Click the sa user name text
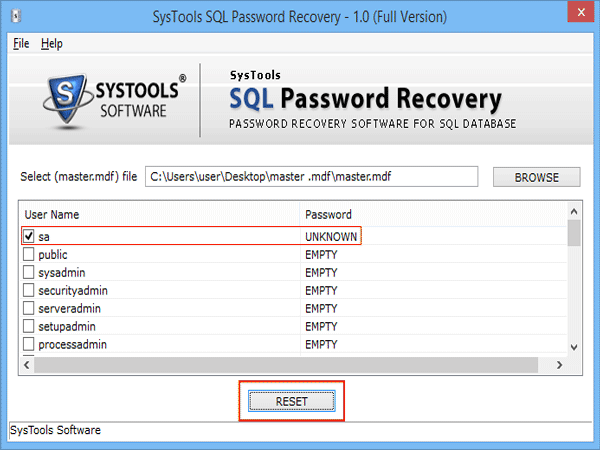The height and width of the screenshot is (450, 600). 44,237
